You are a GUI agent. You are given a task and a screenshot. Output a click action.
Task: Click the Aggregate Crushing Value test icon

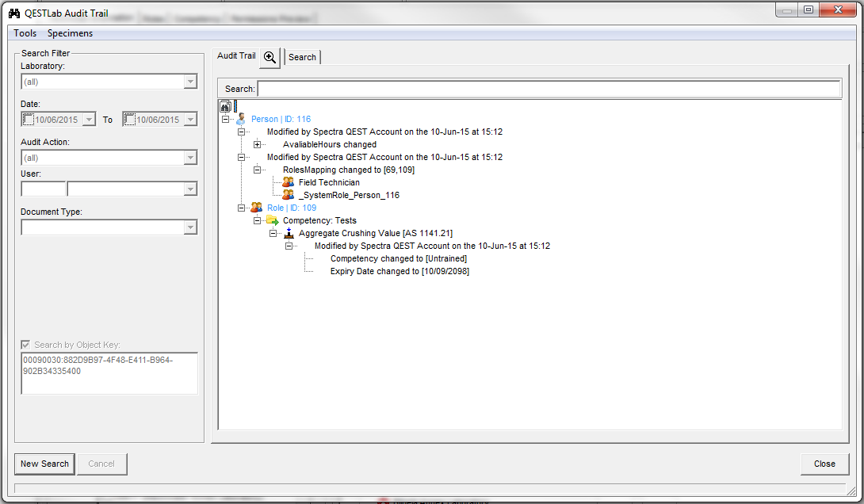coord(289,233)
